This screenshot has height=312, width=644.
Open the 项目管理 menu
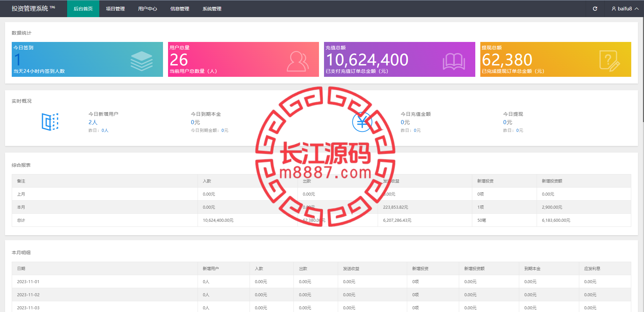click(x=115, y=9)
